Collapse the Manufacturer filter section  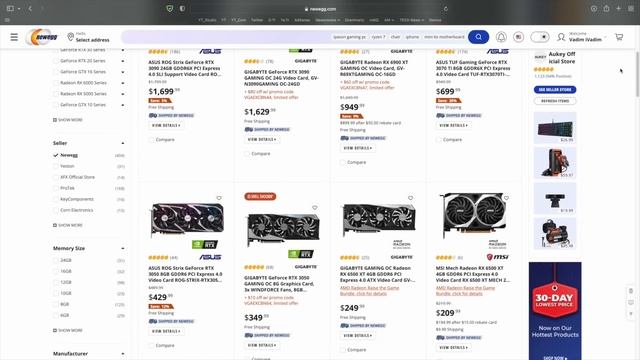(x=123, y=354)
